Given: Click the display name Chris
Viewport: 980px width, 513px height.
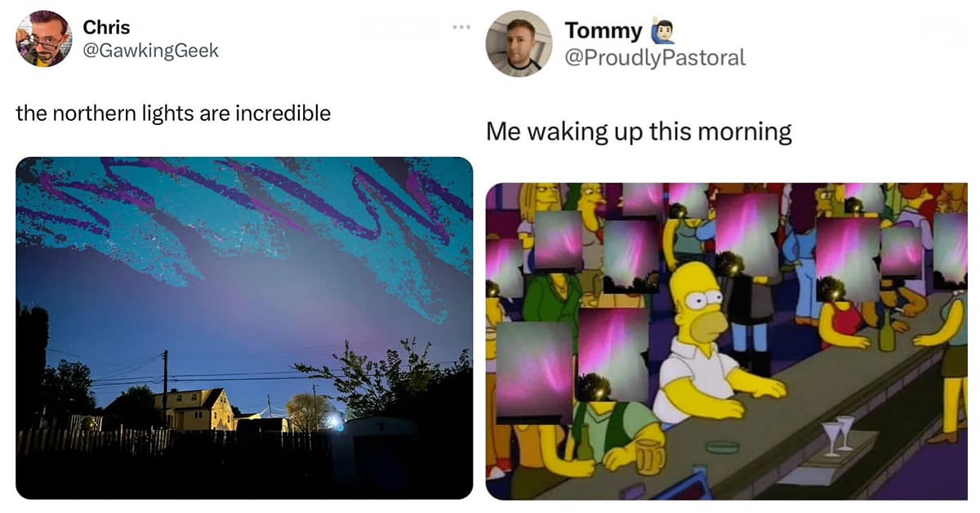Looking at the screenshot, I should tap(106, 27).
